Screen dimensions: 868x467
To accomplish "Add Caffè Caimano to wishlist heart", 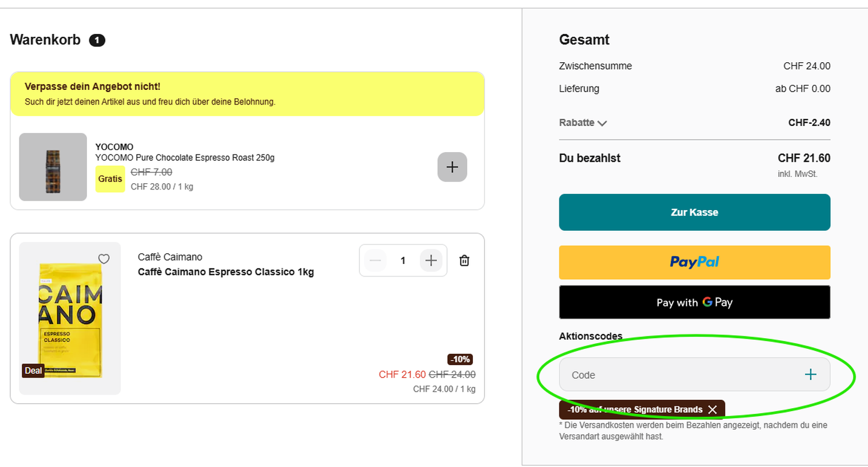I will [104, 259].
